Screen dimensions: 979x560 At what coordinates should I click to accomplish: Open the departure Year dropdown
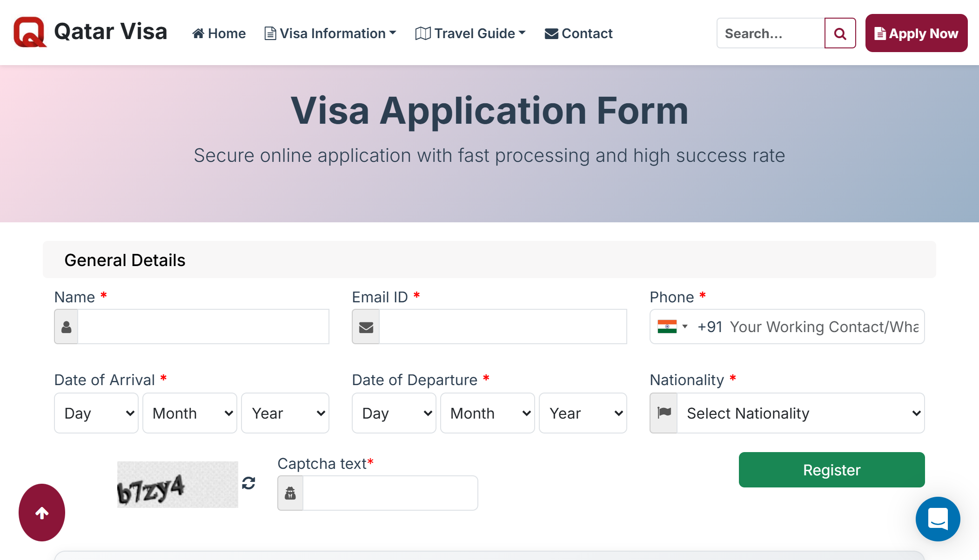[583, 413]
